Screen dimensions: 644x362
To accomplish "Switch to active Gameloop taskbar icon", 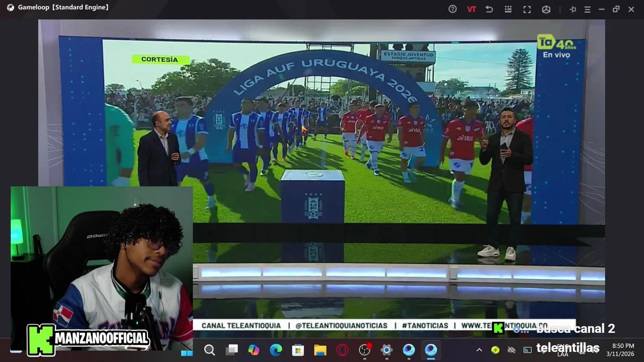I will tap(431, 350).
